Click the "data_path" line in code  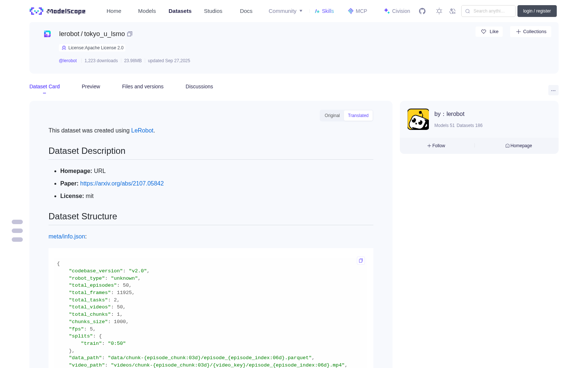[x=191, y=358]
